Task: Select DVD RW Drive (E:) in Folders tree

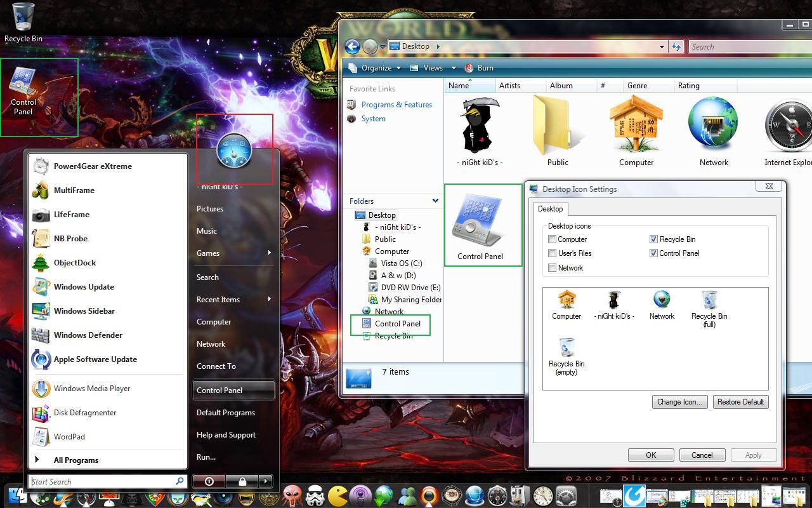Action: click(x=410, y=288)
